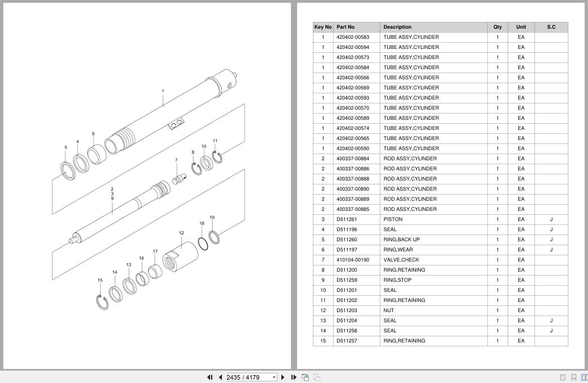Select part number 420402-00573
The image size is (588, 383).
click(352, 57)
